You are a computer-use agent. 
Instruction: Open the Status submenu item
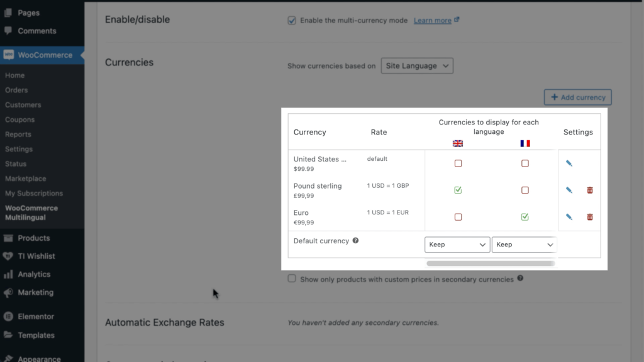[x=16, y=164]
